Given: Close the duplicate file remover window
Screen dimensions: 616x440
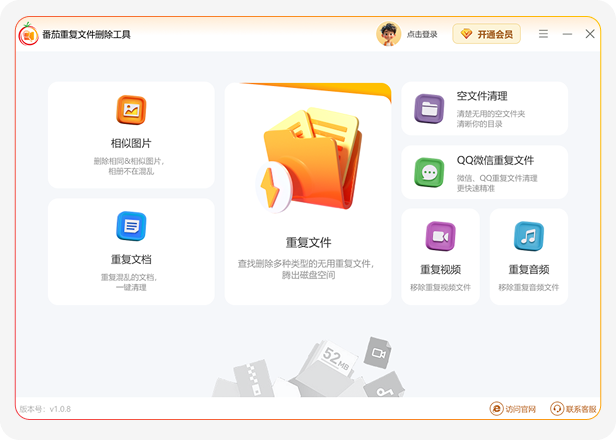Looking at the screenshot, I should coord(590,34).
